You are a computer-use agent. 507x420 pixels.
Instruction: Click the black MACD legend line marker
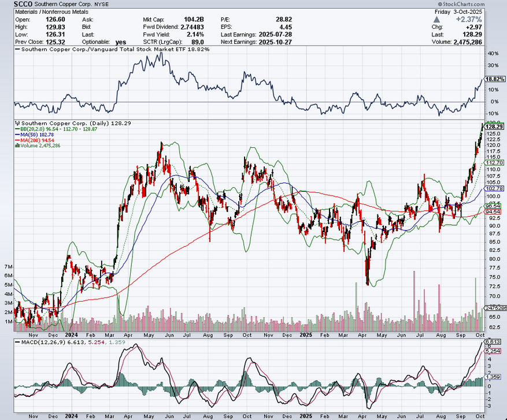point(17,342)
